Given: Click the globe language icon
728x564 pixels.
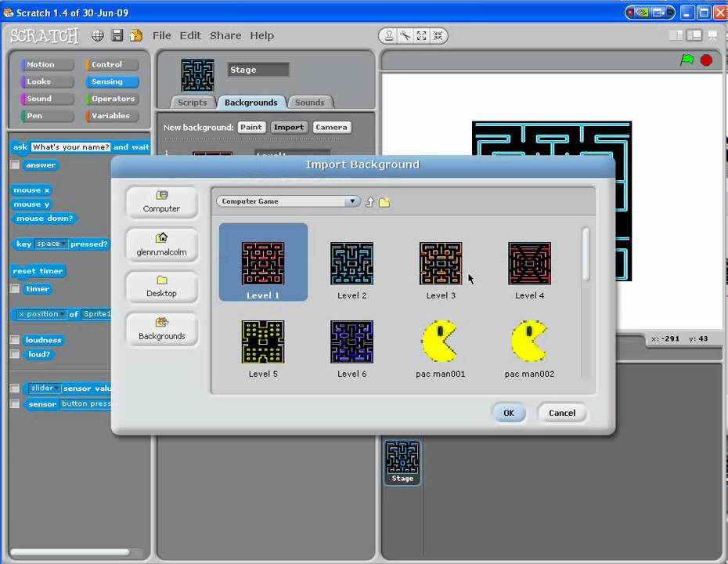Looking at the screenshot, I should click(x=98, y=35).
